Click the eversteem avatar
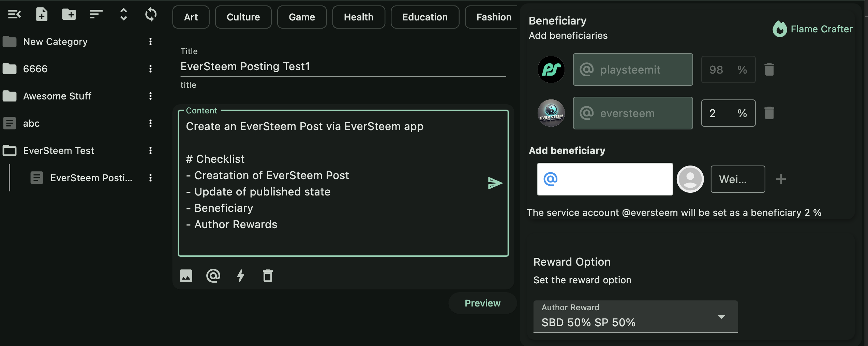This screenshot has width=868, height=346. 551,113
